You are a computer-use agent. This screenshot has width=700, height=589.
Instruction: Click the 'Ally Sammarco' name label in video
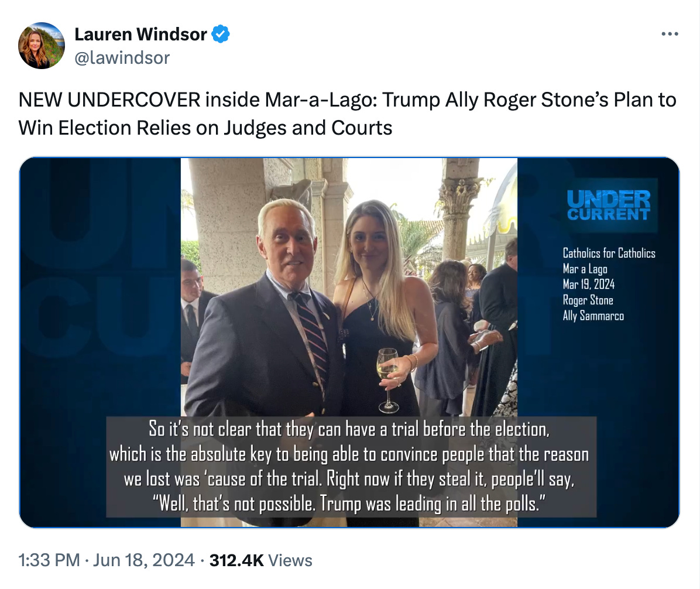pos(593,316)
